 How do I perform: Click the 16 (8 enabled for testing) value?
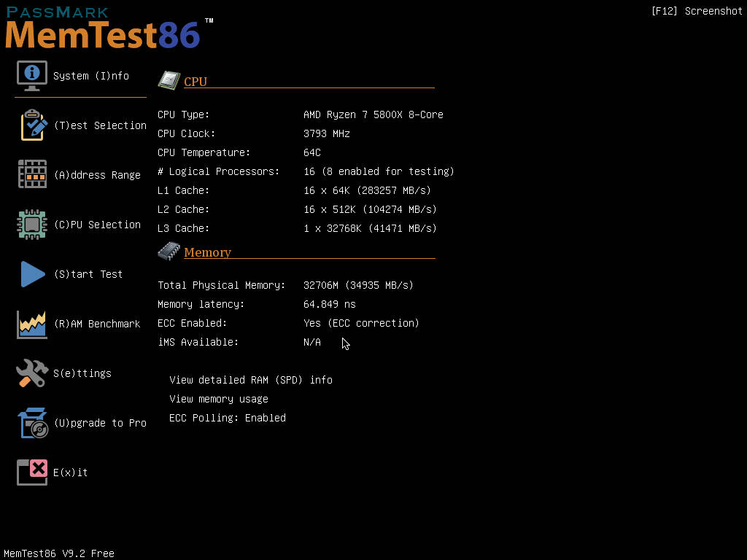pos(379,171)
